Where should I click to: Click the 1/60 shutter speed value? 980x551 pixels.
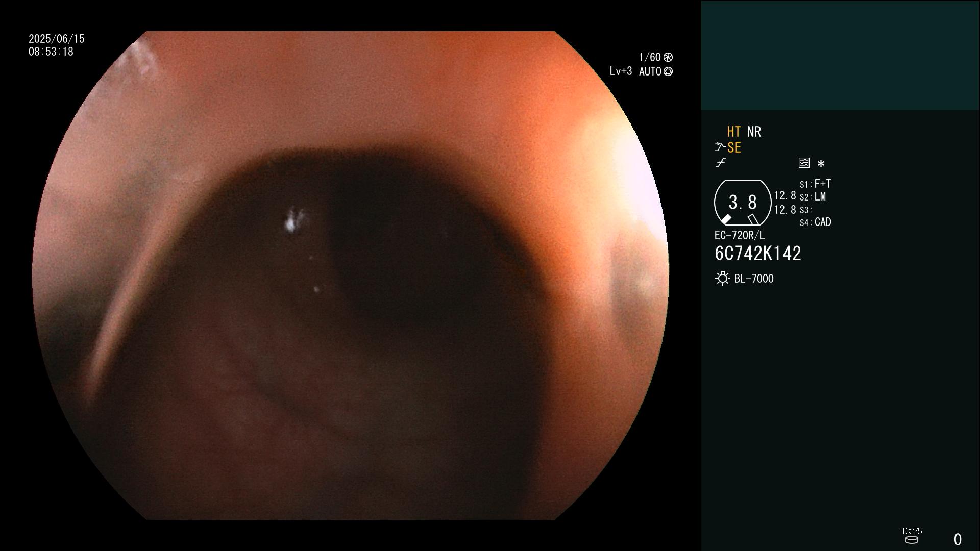(x=650, y=57)
